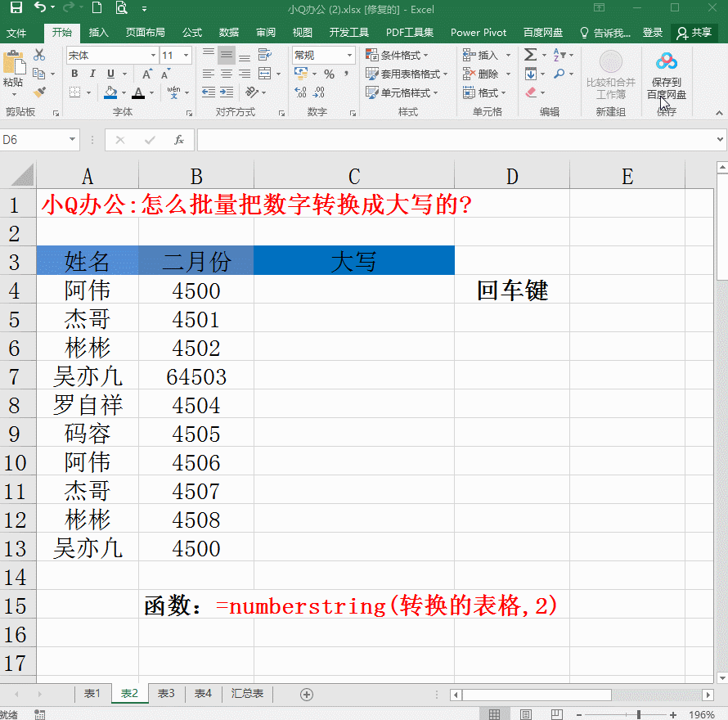Expand the formula bar
The width and height of the screenshot is (728, 720).
pyautogui.click(x=720, y=139)
